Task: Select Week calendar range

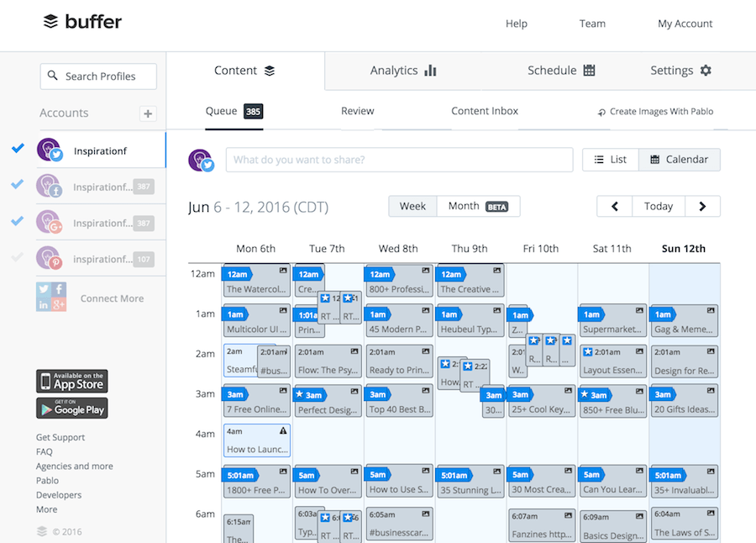Action: tap(412, 207)
